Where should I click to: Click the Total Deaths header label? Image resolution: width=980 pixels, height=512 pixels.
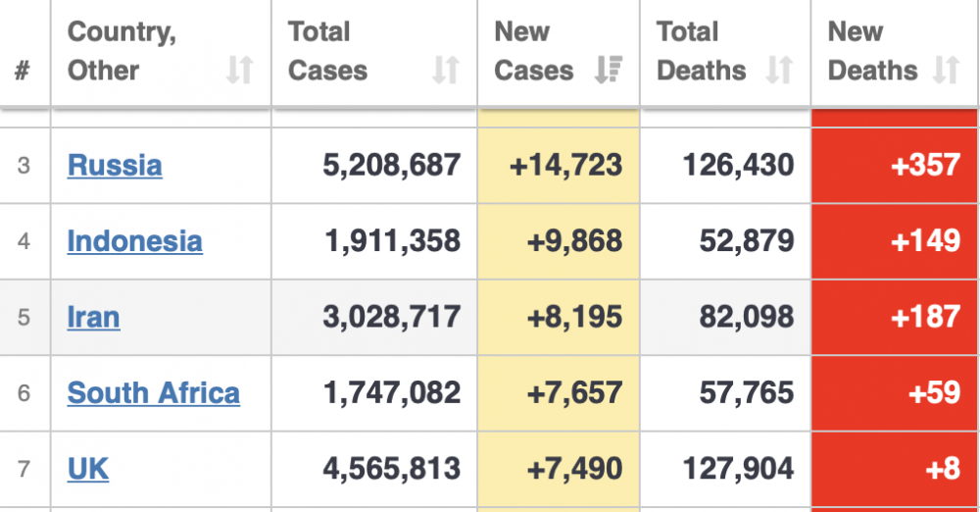click(x=701, y=51)
